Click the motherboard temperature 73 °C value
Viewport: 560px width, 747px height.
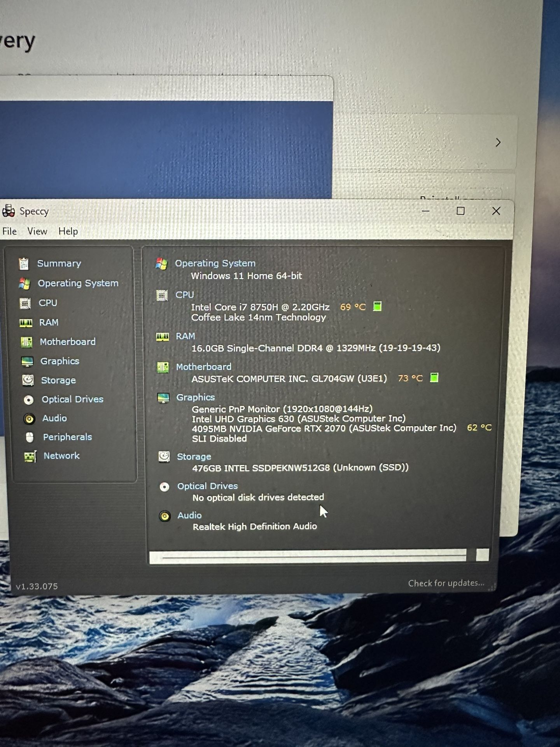(410, 378)
